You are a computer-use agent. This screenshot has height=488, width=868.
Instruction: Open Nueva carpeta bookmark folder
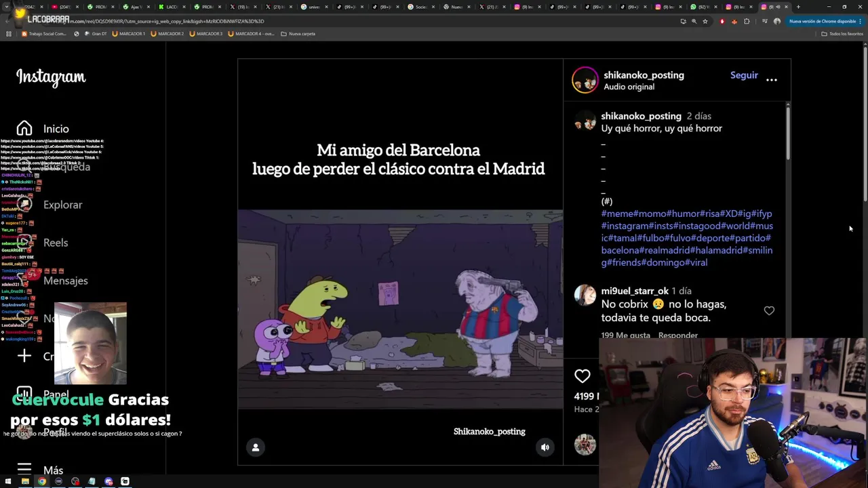point(298,33)
